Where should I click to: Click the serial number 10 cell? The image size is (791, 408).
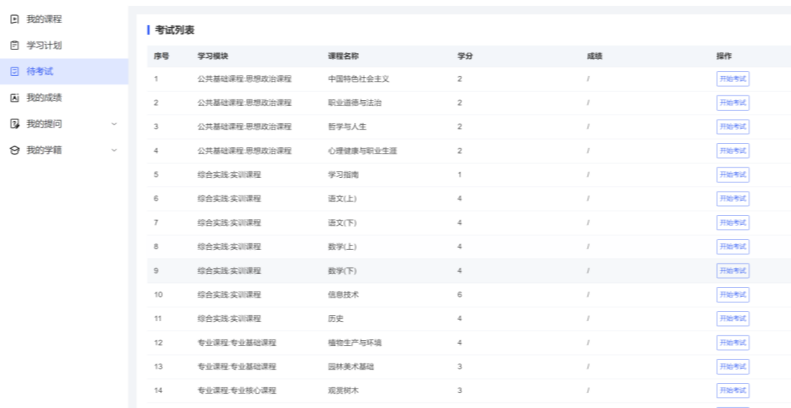tap(158, 295)
